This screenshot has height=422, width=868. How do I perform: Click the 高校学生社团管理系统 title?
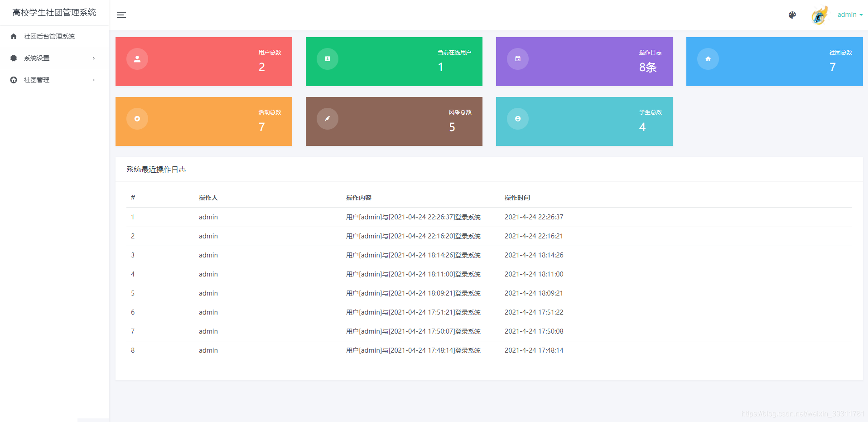(54, 13)
